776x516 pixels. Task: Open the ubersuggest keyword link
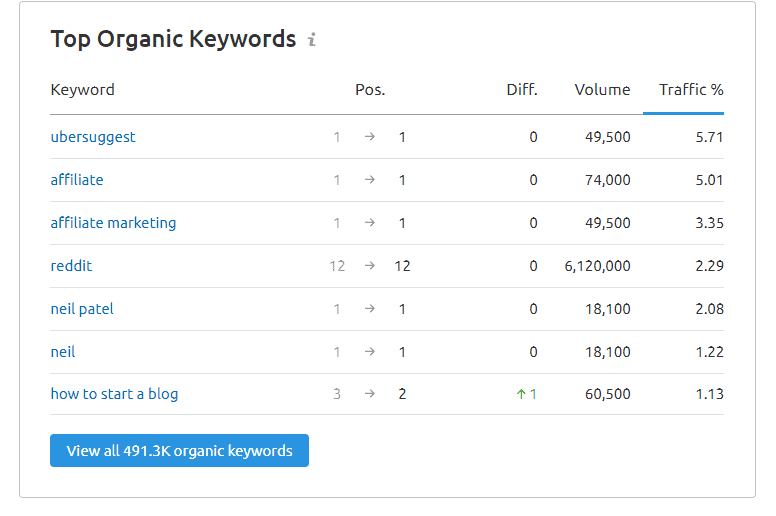pos(93,137)
